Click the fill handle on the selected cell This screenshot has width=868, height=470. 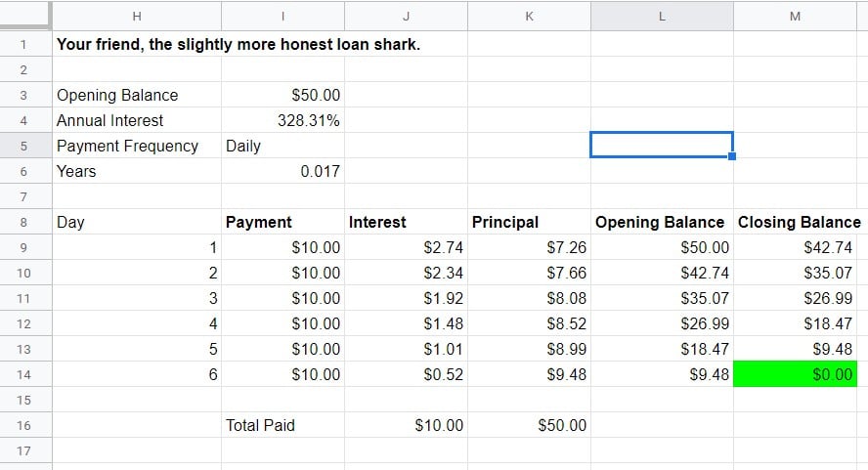click(x=732, y=156)
